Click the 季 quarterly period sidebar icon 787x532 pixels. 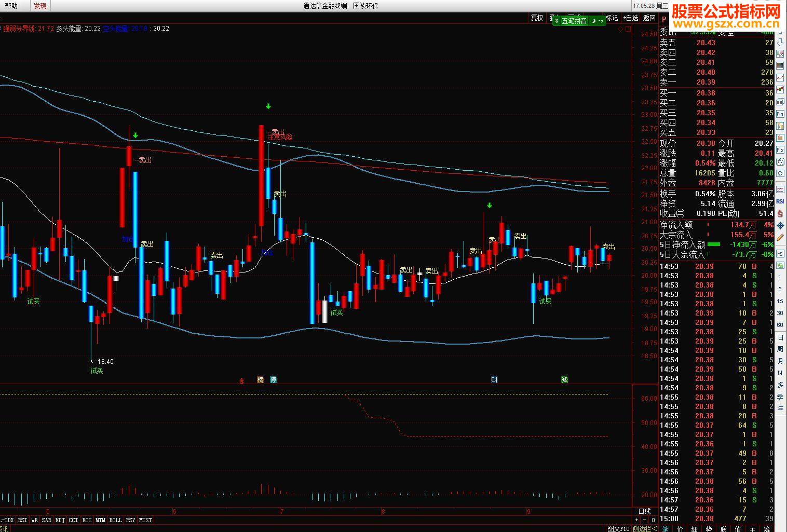coord(780,397)
